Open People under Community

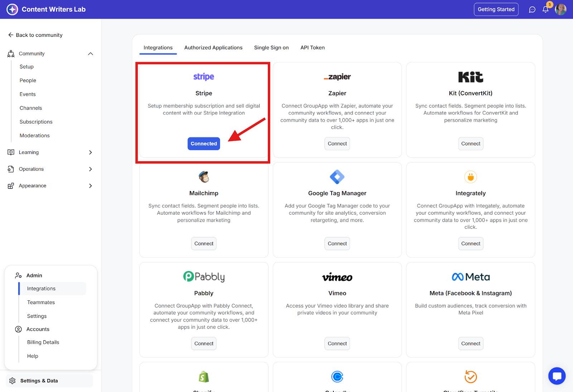pyautogui.click(x=28, y=81)
